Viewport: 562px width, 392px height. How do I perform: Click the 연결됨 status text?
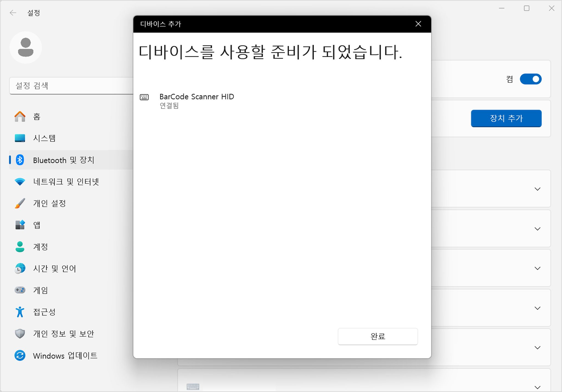click(169, 106)
